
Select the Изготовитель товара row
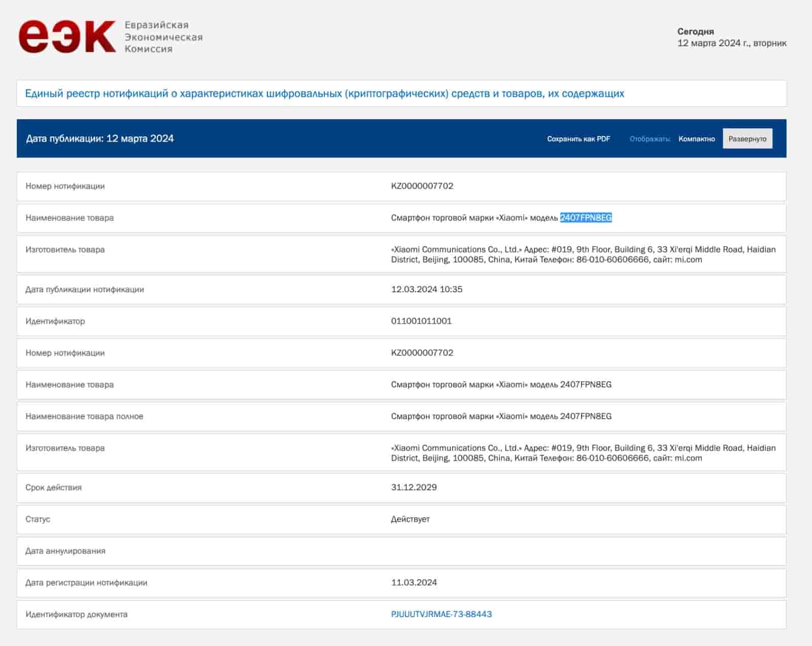pyautogui.click(x=66, y=249)
